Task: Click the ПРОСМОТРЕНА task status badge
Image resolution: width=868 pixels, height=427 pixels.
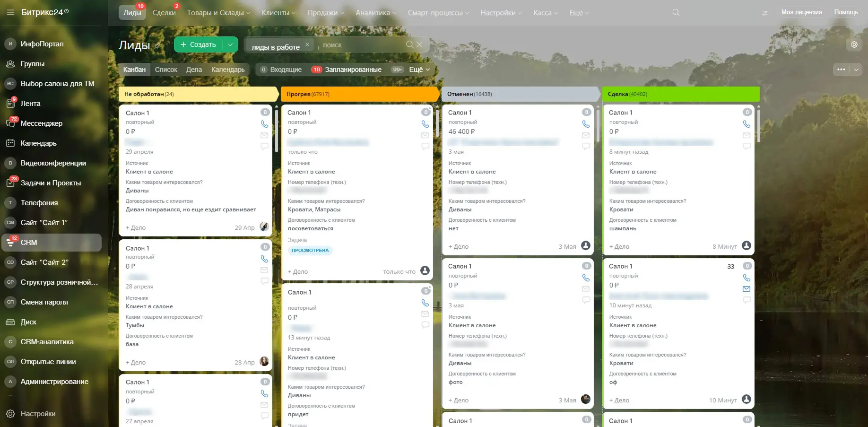Action: click(310, 251)
